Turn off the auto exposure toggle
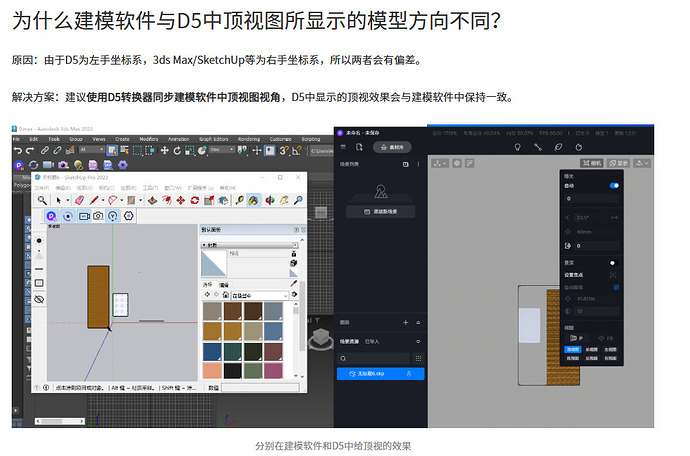Image resolution: width=690 pixels, height=456 pixels. pyautogui.click(x=614, y=185)
